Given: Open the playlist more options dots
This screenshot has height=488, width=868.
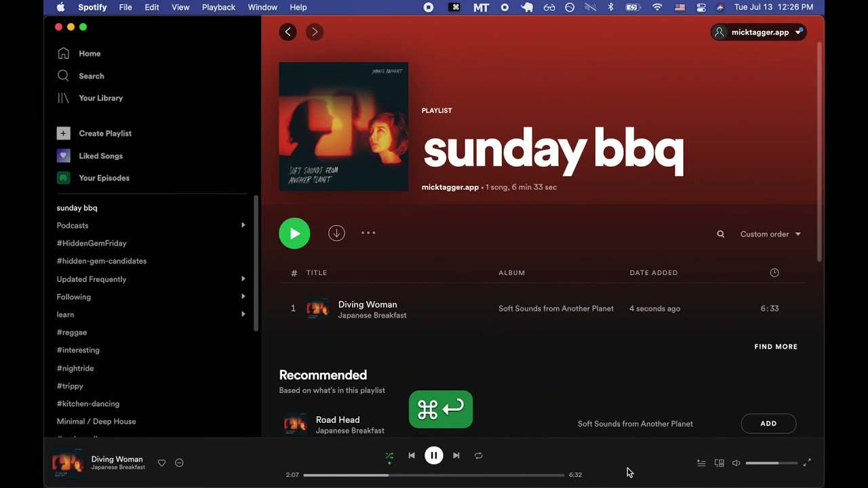Looking at the screenshot, I should coord(368,232).
